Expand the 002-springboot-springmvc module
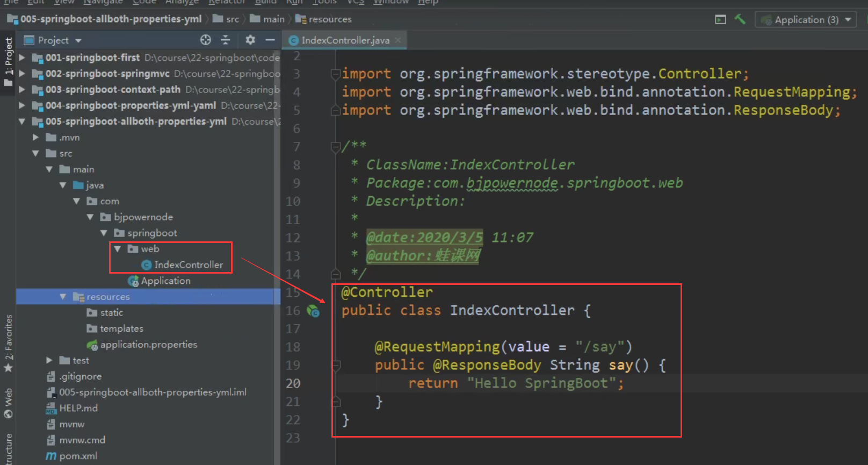 (x=22, y=74)
